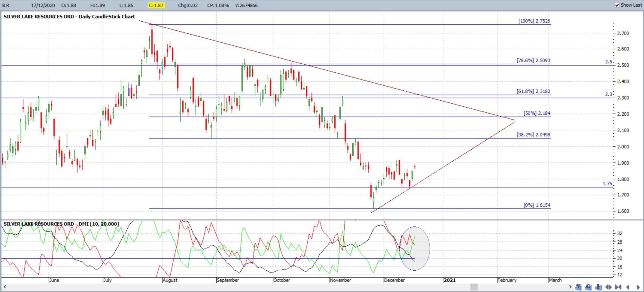Click the V:2674866 volume value
This screenshot has height=292, width=644.
(x=246, y=5)
